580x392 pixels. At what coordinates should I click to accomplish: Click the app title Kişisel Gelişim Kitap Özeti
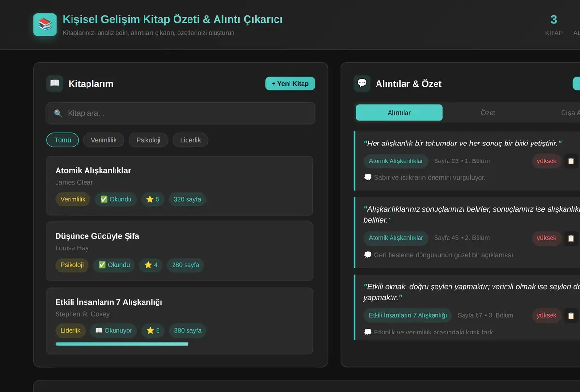173,19
